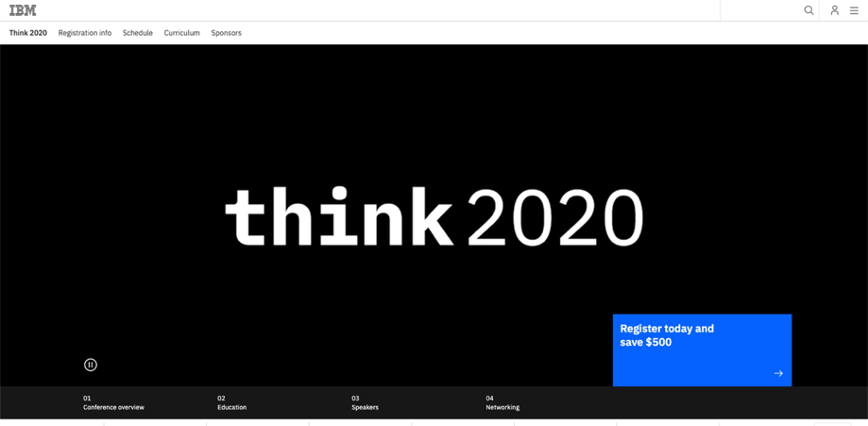Click the think 2020 hero title
This screenshot has width=868, height=426.
[434, 216]
